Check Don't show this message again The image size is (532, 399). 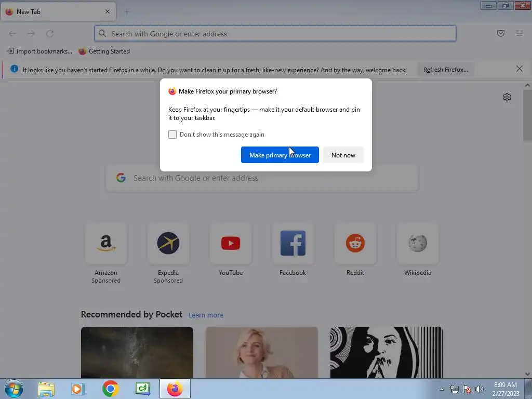pos(172,135)
